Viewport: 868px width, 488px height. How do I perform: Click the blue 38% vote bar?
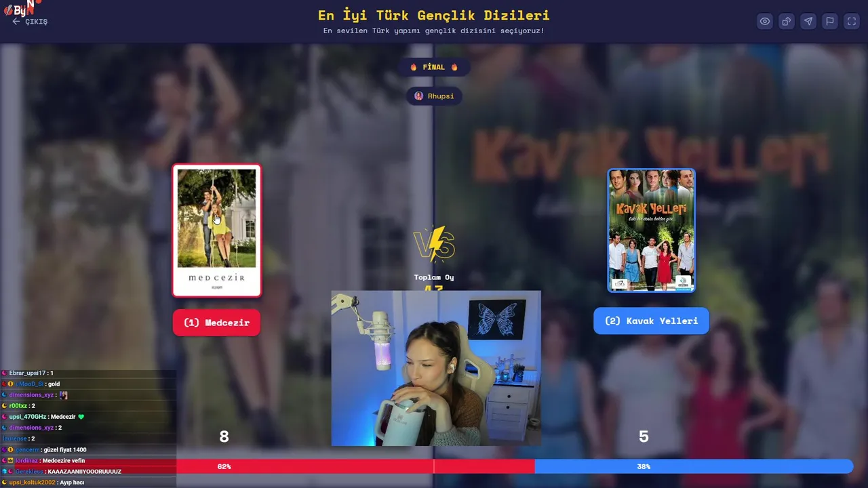tap(694, 466)
